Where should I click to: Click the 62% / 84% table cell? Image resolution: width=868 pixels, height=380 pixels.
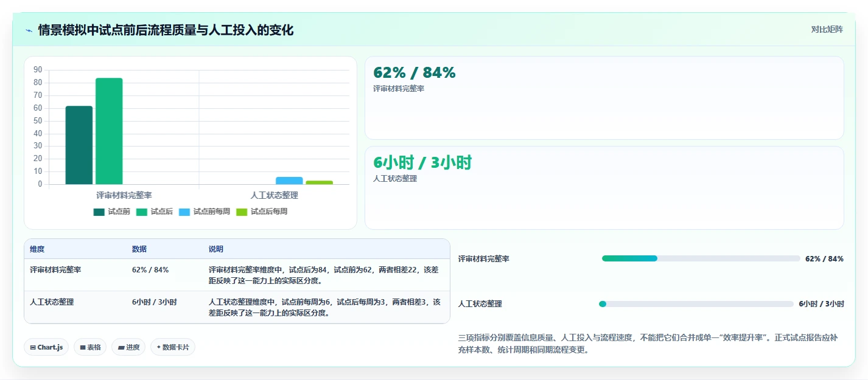150,269
